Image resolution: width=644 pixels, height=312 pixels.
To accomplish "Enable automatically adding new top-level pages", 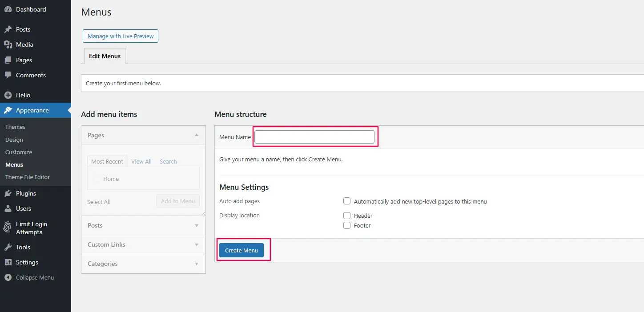I will tap(347, 201).
